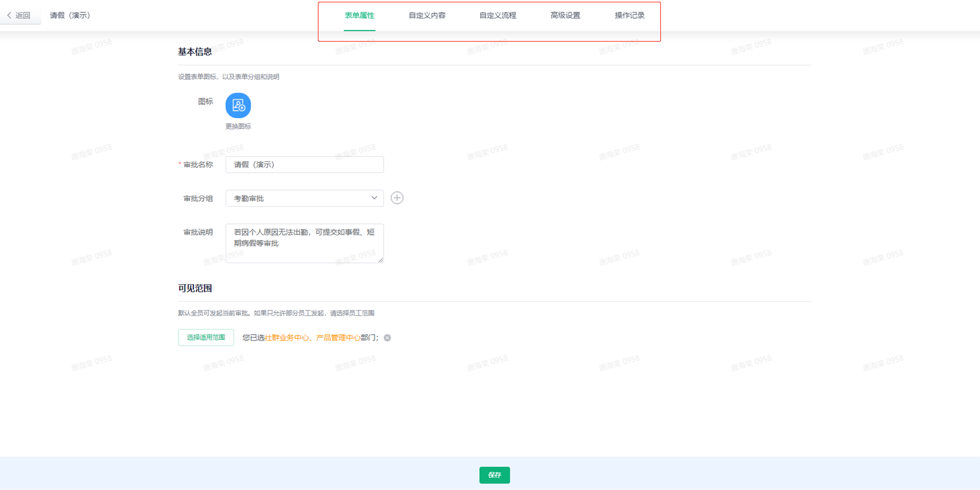Click into the 审批说明 text area

[304, 243]
